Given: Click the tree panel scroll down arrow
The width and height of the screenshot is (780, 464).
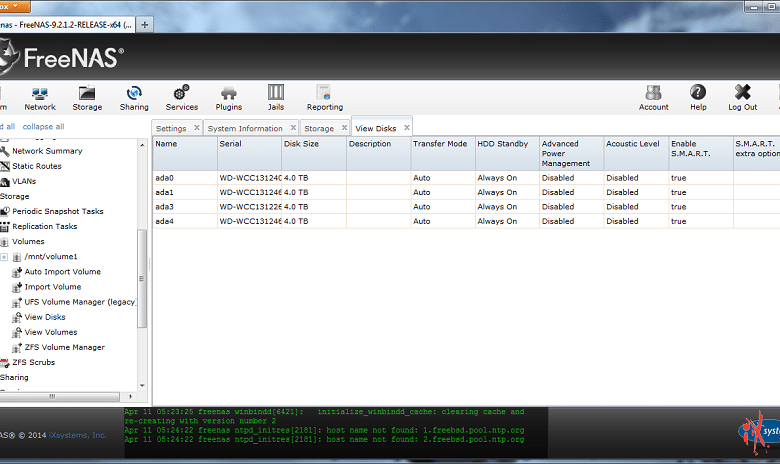Looking at the screenshot, I should tap(142, 385).
